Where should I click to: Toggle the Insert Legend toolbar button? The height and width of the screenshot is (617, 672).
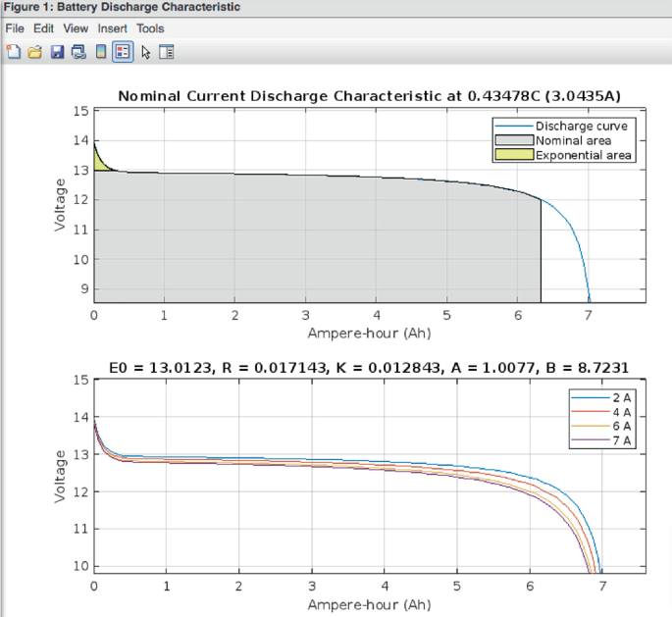coord(123,52)
